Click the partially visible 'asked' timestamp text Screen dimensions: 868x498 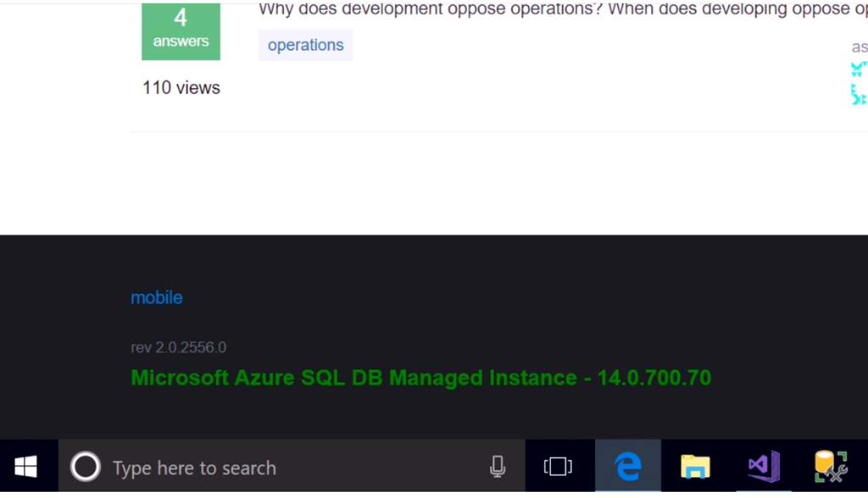click(x=860, y=47)
